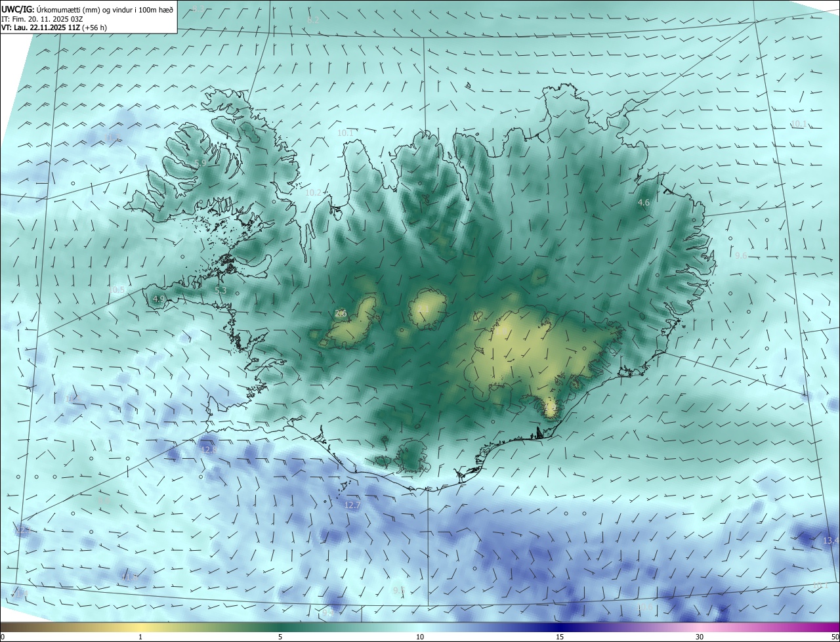The width and height of the screenshot is (840, 642).
Task: Click the colorbar tick label "50"
Action: 835,637
